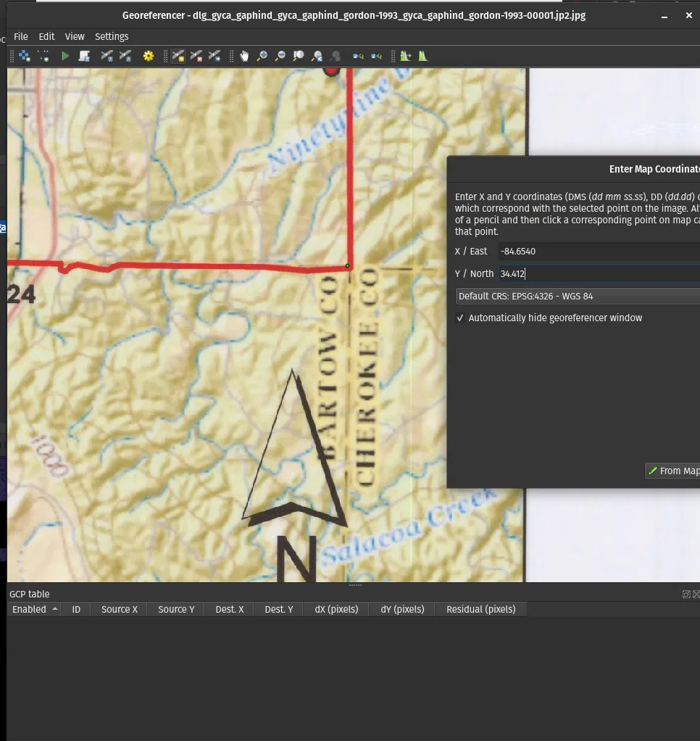
Task: Click the X / East coordinate field
Action: [598, 251]
